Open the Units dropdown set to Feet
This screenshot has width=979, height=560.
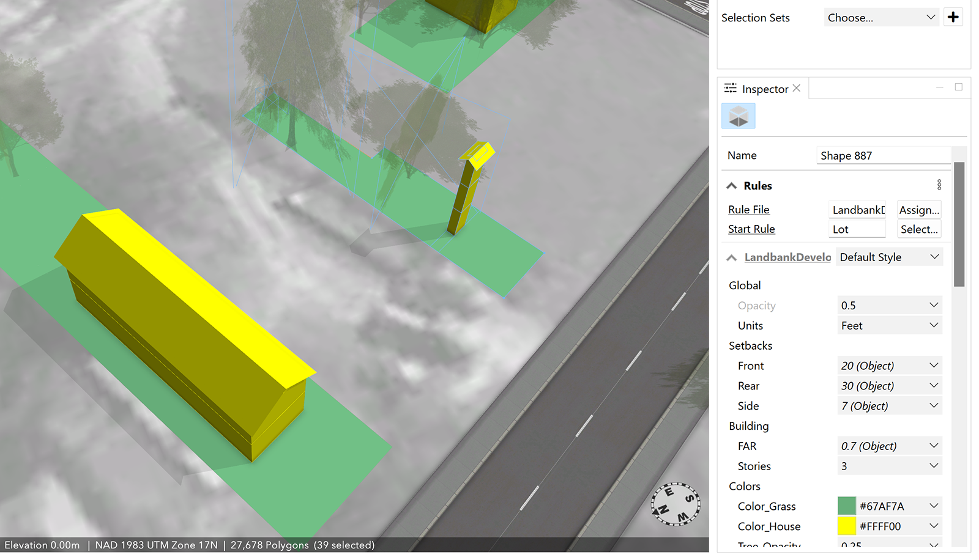point(889,326)
